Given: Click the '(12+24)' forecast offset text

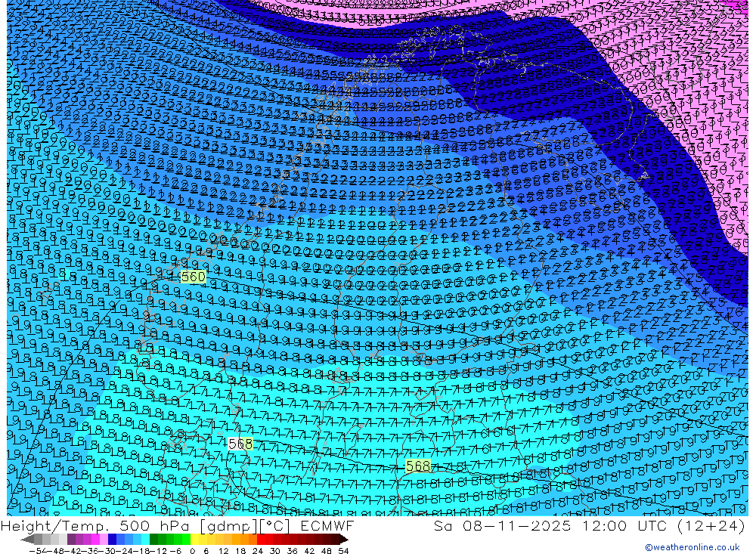Looking at the screenshot, I should pos(711,526).
